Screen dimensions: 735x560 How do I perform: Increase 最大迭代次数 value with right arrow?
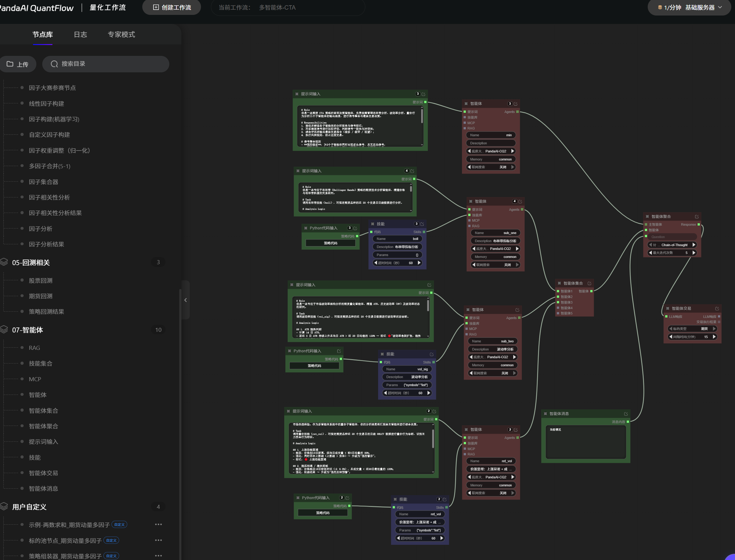tap(694, 253)
